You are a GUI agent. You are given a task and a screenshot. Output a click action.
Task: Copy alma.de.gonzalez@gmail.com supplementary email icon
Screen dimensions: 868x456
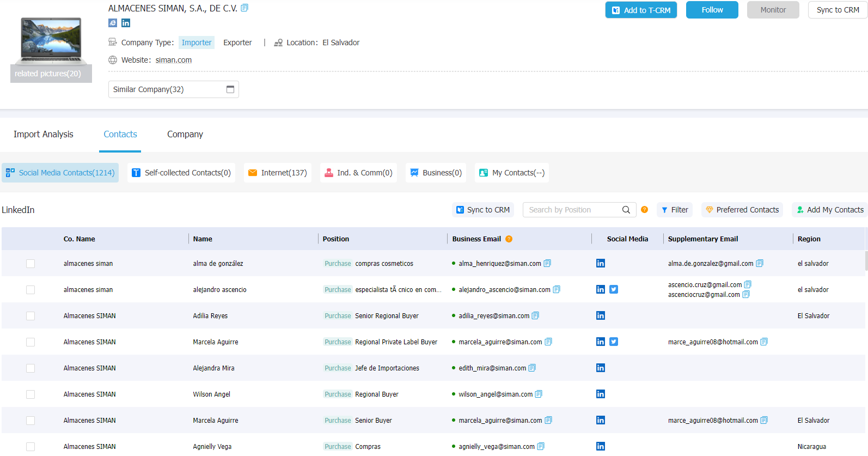tap(760, 263)
